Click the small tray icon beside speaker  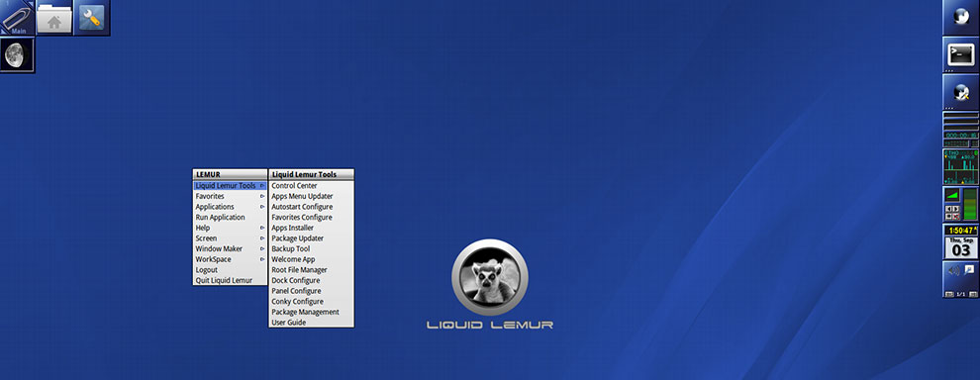coord(969,269)
